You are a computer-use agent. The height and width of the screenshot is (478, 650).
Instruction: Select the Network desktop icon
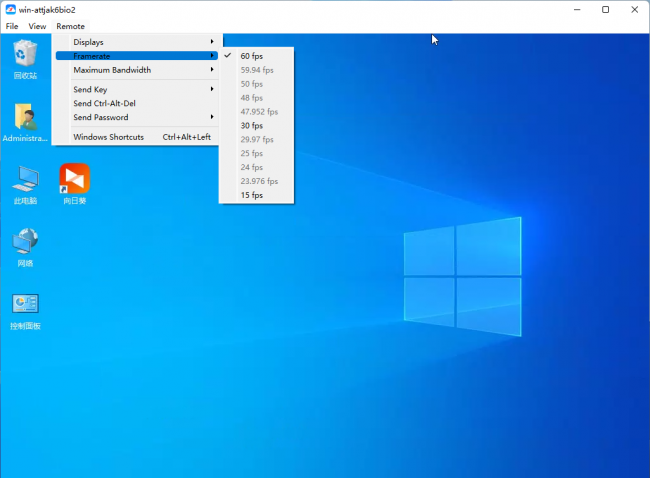pos(25,247)
